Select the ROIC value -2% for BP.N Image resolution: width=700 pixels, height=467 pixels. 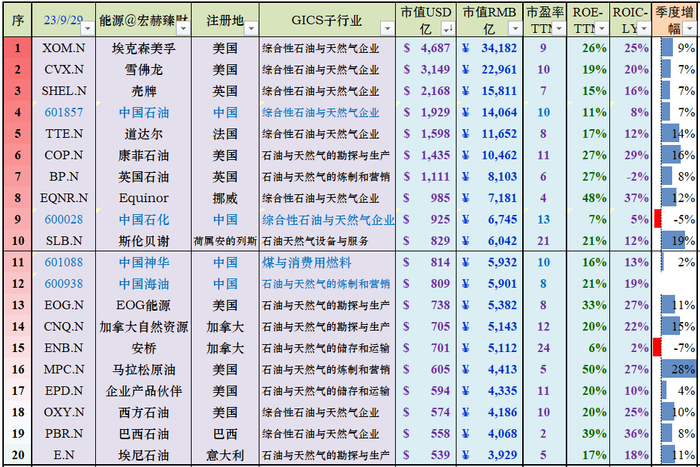(637, 176)
